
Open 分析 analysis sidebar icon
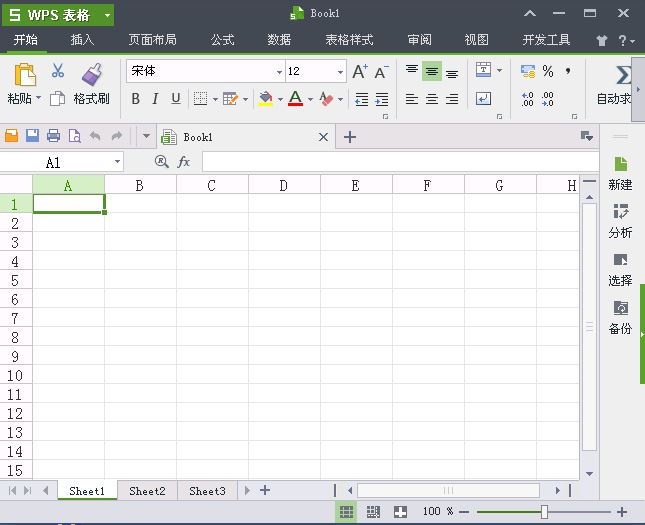tap(620, 211)
